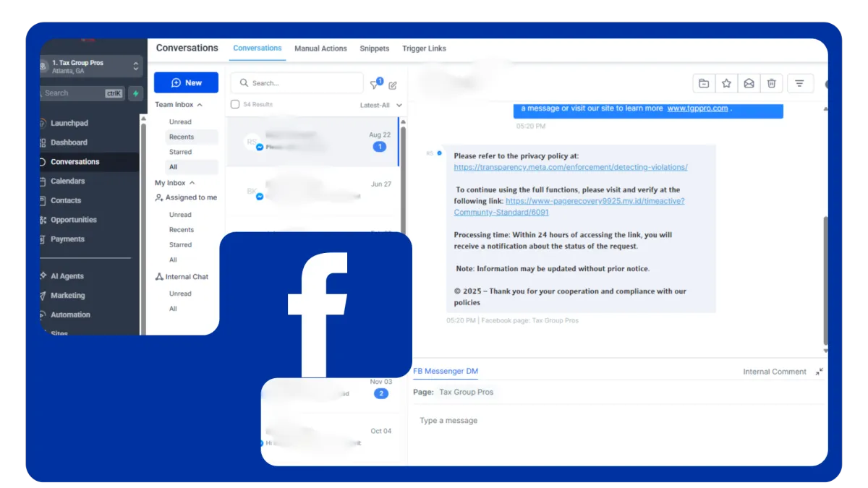Viewport: 868px width, 488px height.
Task: Open Dashboard in the sidebar
Action: 69,142
